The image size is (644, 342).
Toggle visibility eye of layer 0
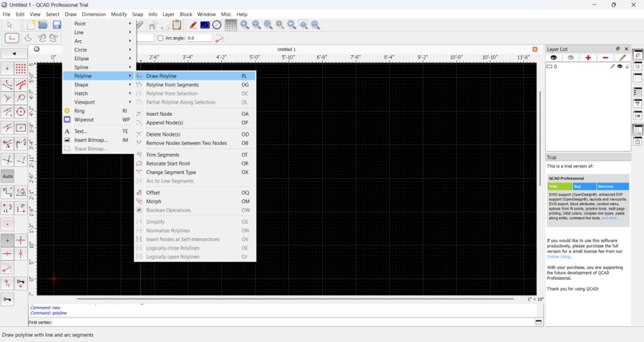pyautogui.click(x=619, y=66)
